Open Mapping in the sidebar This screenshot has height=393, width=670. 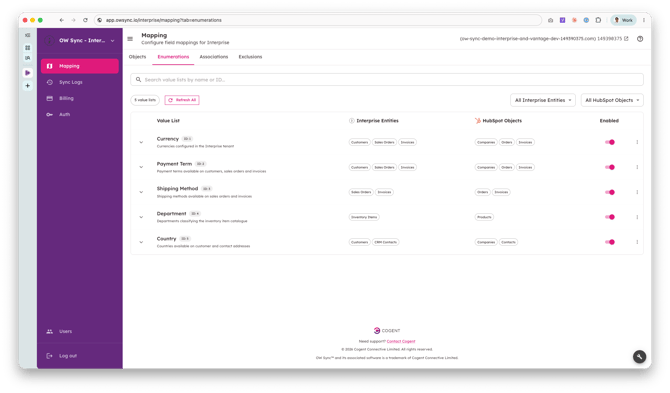tap(80, 66)
